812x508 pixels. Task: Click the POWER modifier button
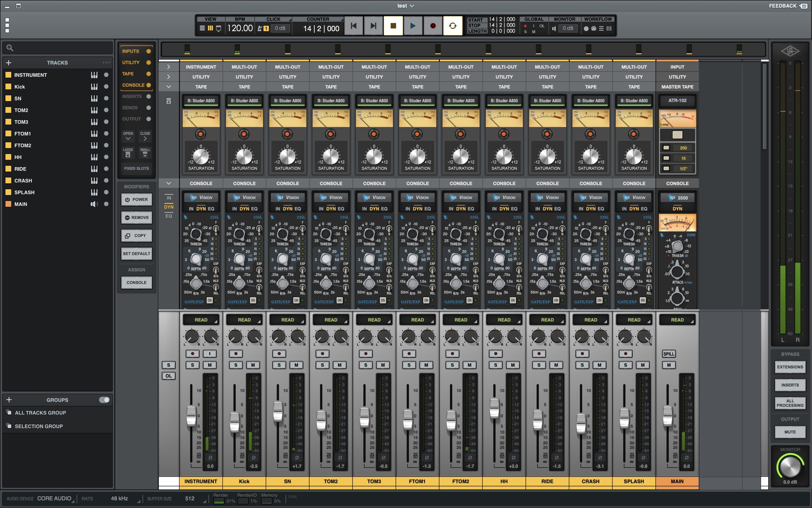[137, 200]
